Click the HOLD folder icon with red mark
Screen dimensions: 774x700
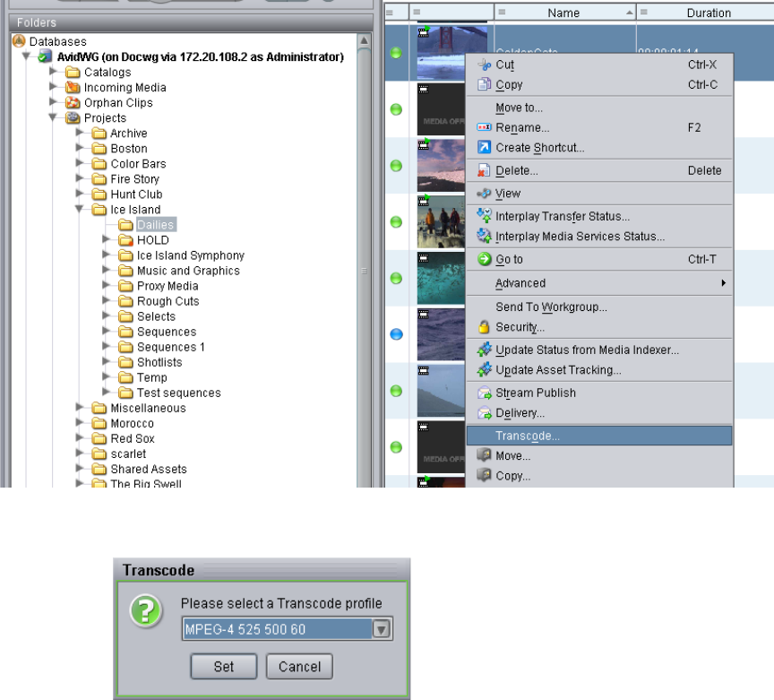point(126,240)
